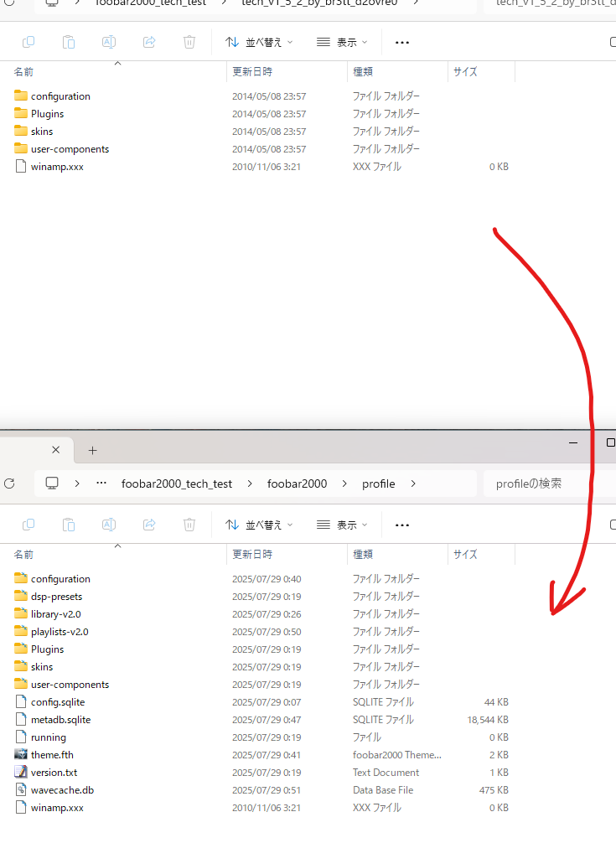Viewport: 616px width, 843px height.
Task: Select the config.sqlite file
Action: pos(58,702)
